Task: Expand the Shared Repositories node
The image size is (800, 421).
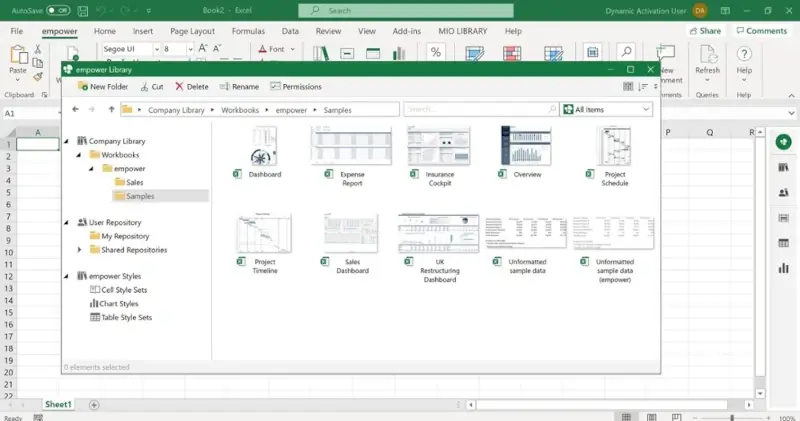Action: point(79,250)
